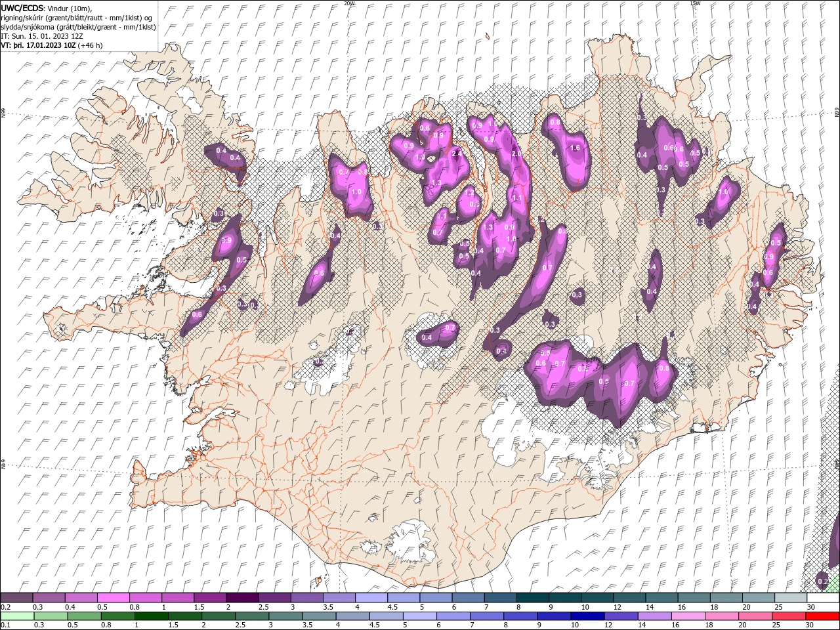Pick lower legend swatch between 2 and 2.5

coord(219,616)
